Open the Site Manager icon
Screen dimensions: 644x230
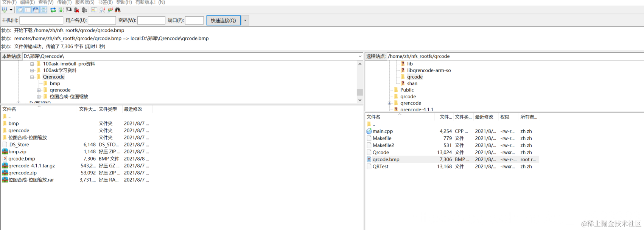click(5, 10)
